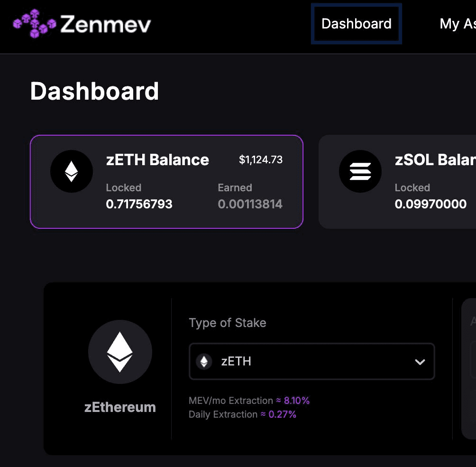Open the Type of Stake dropdown
The width and height of the screenshot is (476, 467).
click(x=312, y=362)
